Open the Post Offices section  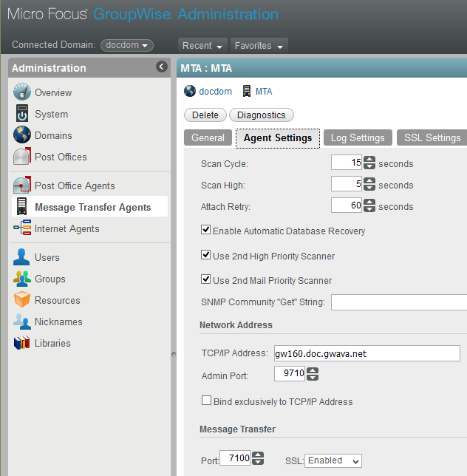point(61,157)
